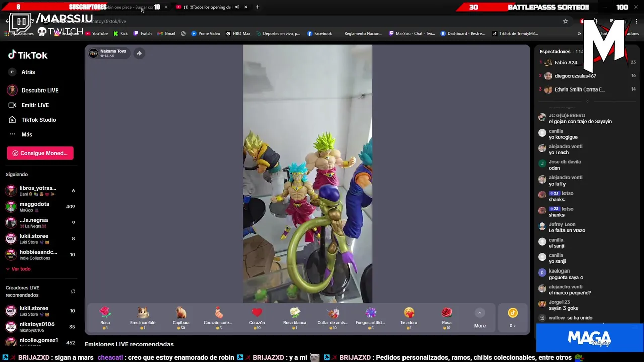
Task: Send the Rosa gift costing 10 coins
Action: tap(447, 318)
